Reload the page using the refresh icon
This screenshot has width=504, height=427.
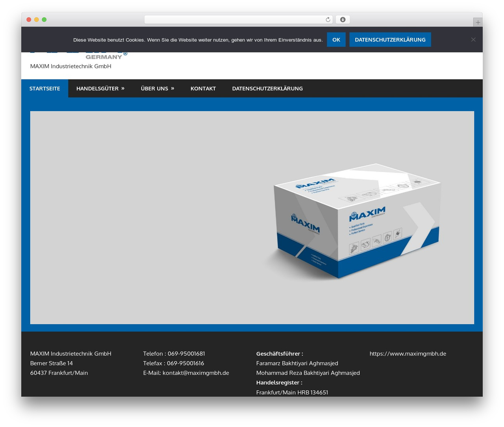pos(328,20)
